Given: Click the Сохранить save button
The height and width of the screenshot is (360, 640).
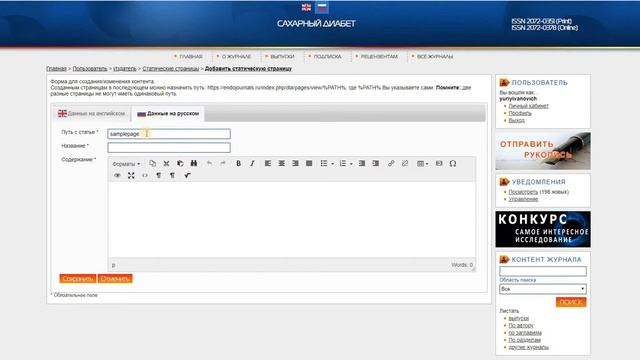Looking at the screenshot, I should click(78, 278).
